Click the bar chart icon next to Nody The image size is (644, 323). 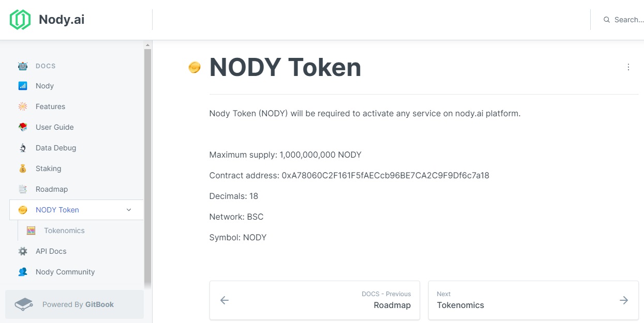tap(23, 86)
